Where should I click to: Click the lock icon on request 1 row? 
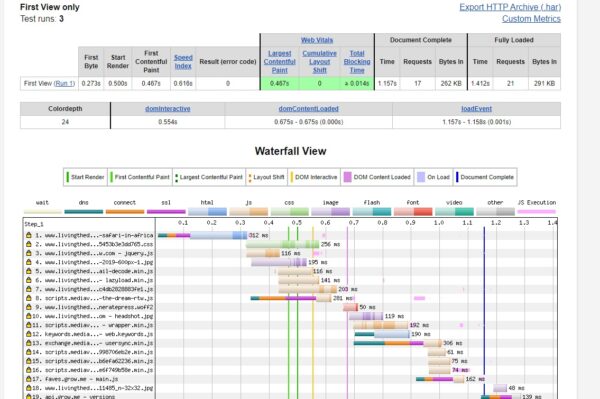29,235
